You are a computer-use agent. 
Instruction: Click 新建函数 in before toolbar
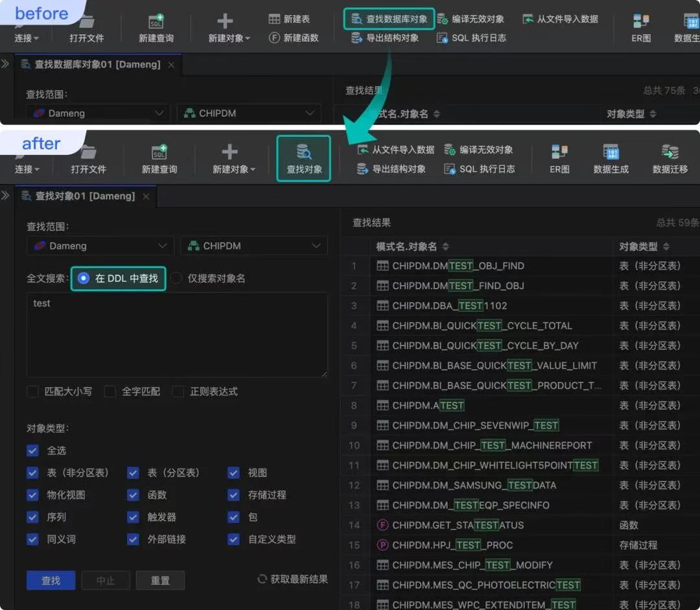[294, 38]
